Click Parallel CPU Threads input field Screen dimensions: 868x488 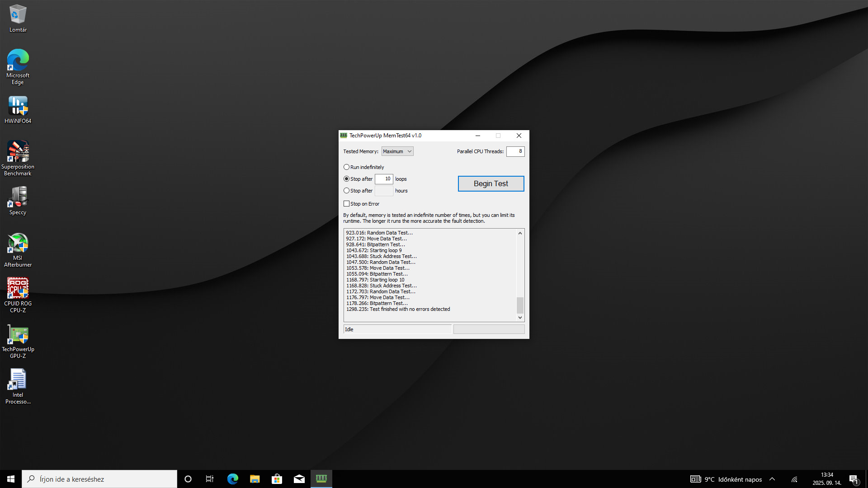point(515,151)
